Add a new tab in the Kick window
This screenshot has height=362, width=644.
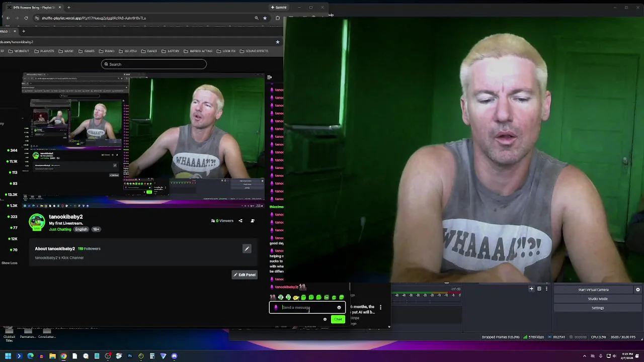pos(23,31)
